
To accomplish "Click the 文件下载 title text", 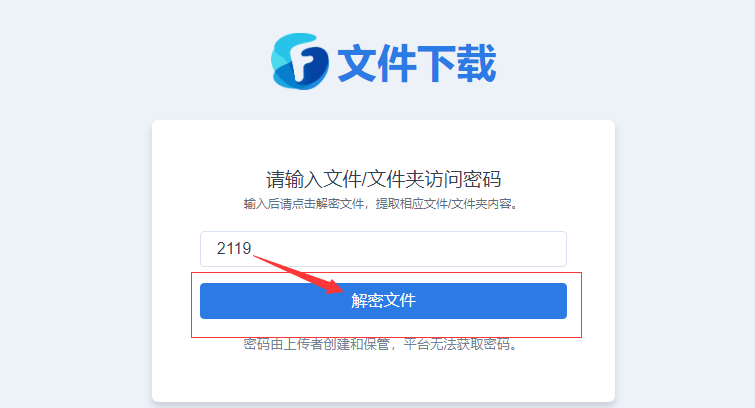I will point(417,63).
